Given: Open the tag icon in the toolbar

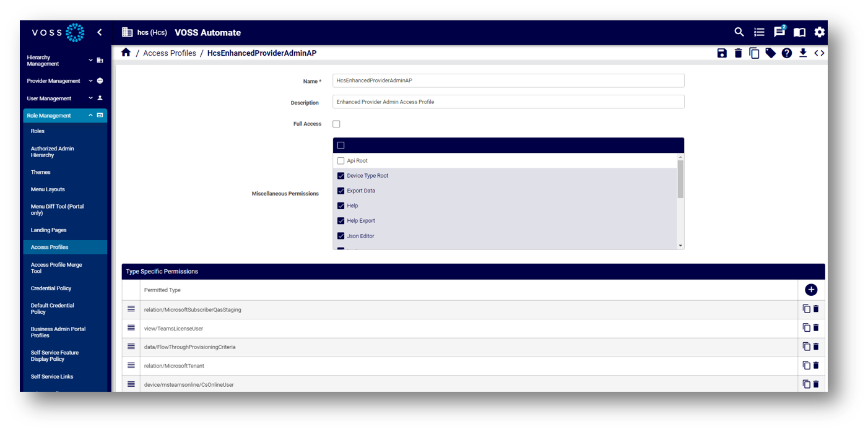Looking at the screenshot, I should pos(770,53).
